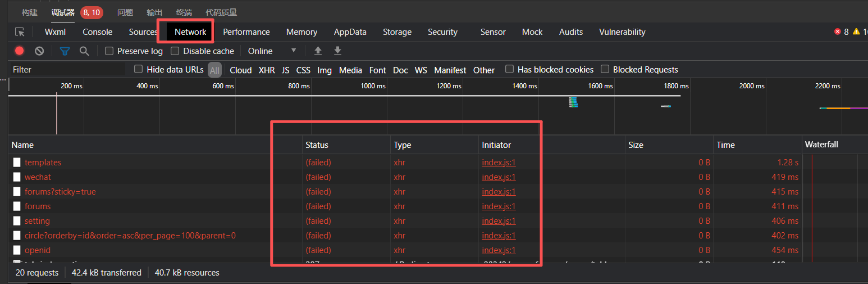Click the red error count icon
The image size is (868, 284).
[838, 32]
